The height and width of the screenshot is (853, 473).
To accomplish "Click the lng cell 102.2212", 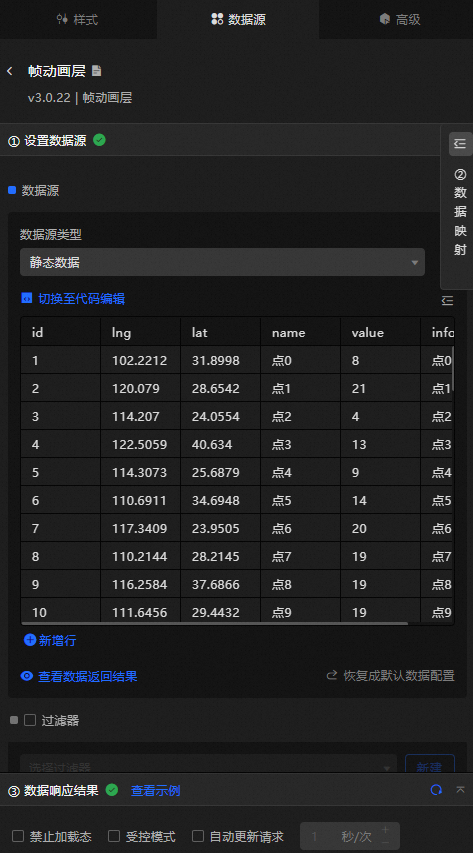I will point(140,360).
